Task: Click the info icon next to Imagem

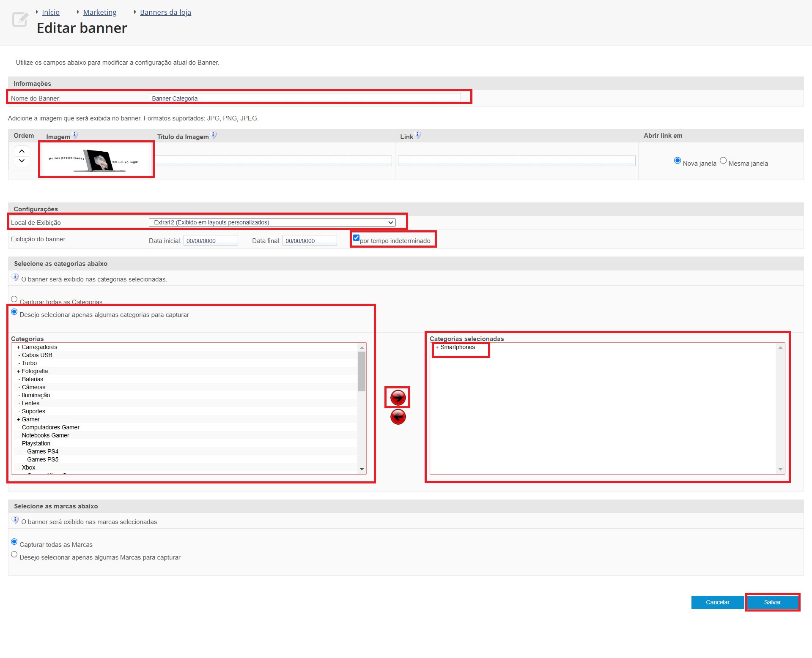Action: click(x=75, y=135)
